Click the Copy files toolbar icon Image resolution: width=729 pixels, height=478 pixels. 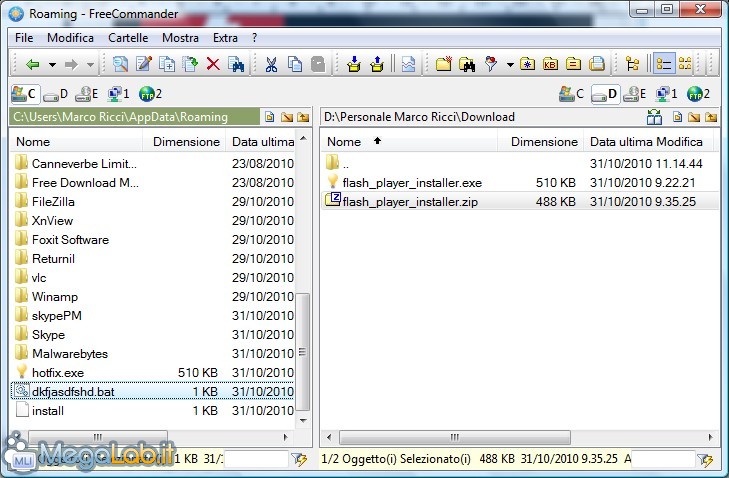pyautogui.click(x=166, y=64)
